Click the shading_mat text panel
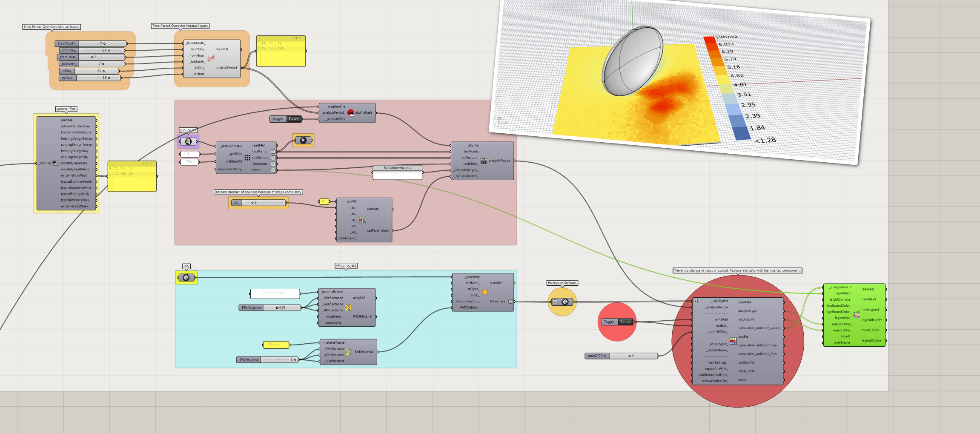980x434 pixels. tap(275, 293)
